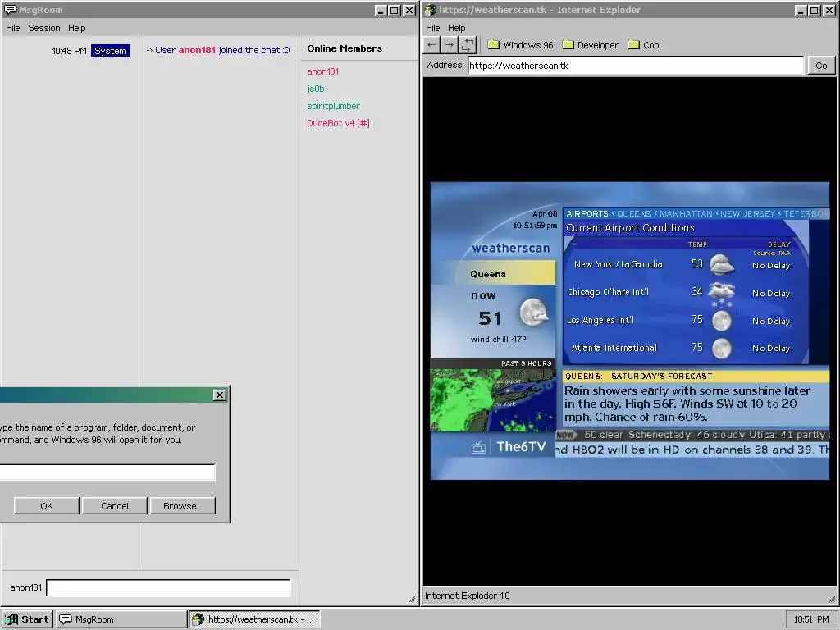The width and height of the screenshot is (840, 630).
Task: Click the MsgRoom resize grip corner
Action: 412,599
